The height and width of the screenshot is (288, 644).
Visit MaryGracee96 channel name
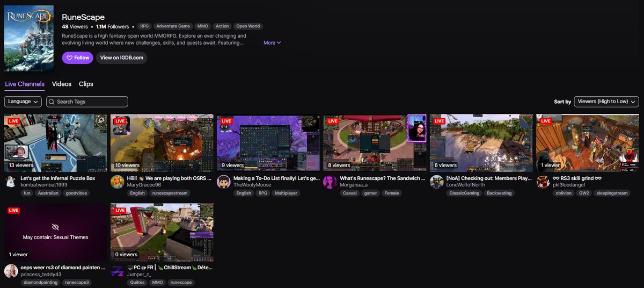(144, 185)
